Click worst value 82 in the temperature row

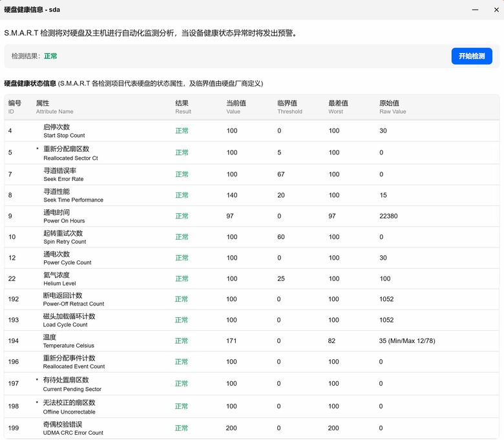click(x=331, y=340)
